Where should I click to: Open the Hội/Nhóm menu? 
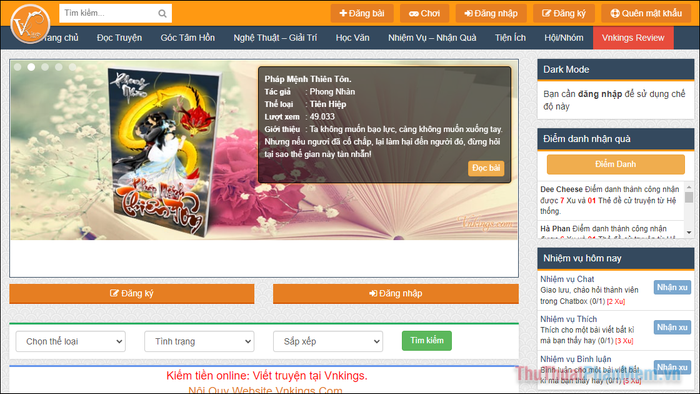point(563,38)
